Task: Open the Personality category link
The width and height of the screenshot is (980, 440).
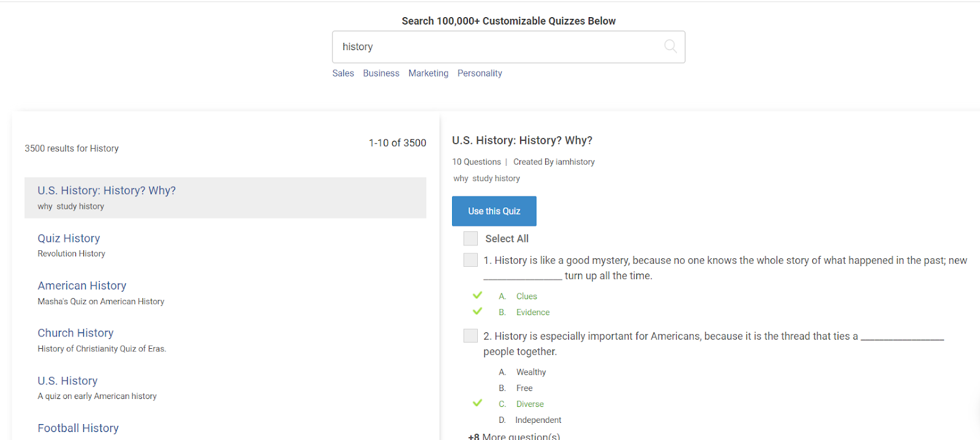Action: point(480,73)
